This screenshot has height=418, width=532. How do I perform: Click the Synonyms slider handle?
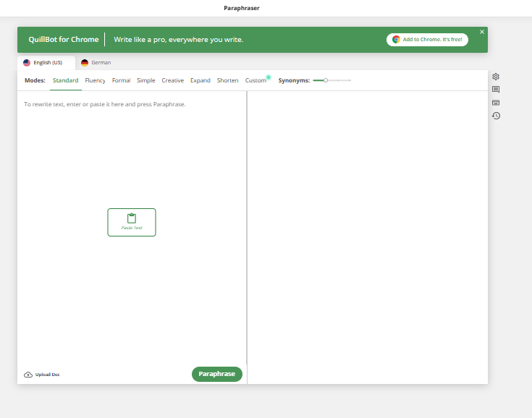click(326, 80)
